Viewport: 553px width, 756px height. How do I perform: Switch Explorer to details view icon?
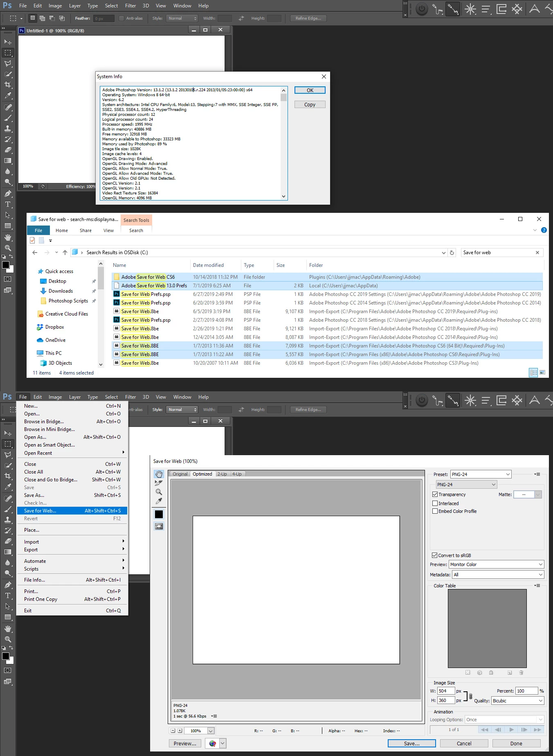coord(533,372)
